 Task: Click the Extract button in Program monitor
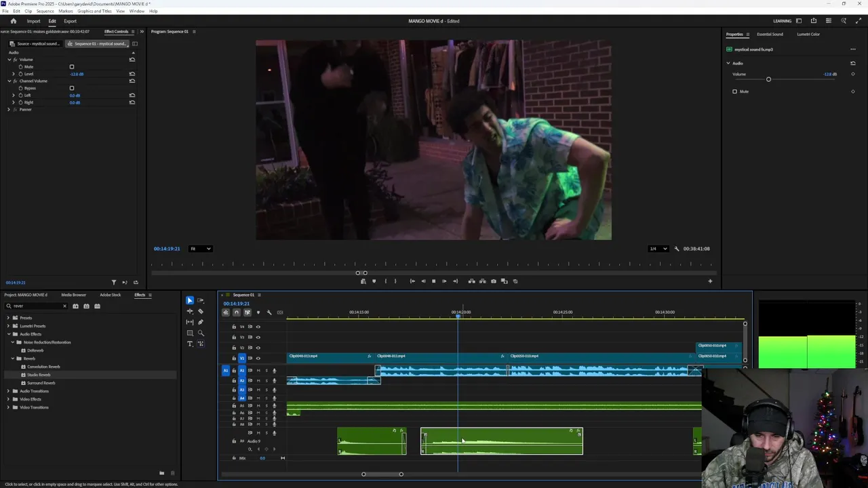(482, 281)
